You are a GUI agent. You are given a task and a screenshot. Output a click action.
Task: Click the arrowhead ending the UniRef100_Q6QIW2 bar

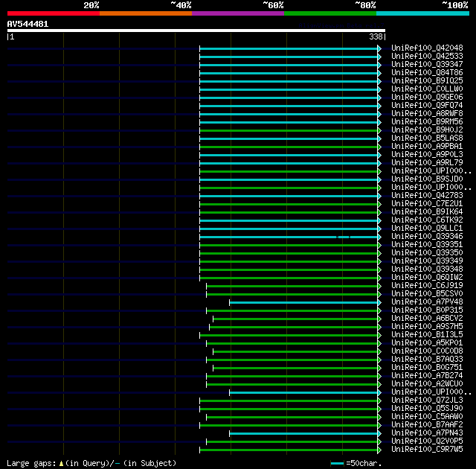click(379, 278)
